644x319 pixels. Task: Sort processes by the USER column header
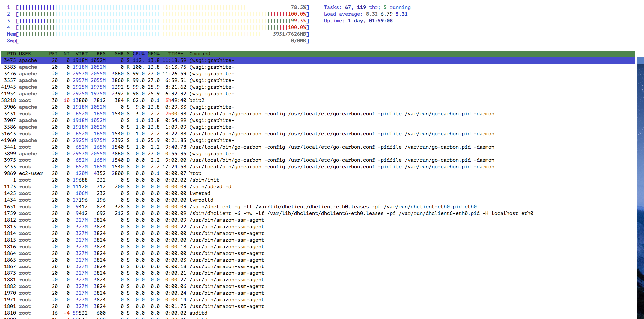click(25, 53)
